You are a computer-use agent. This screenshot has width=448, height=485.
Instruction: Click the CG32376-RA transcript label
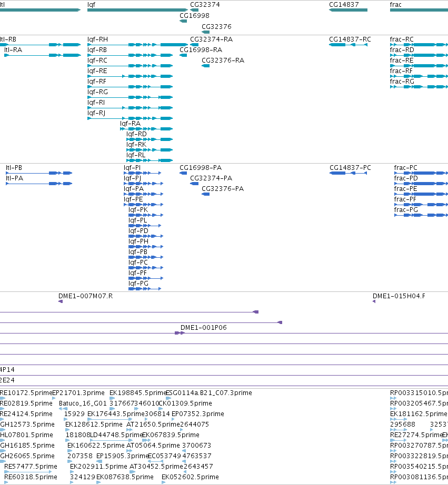tap(223, 60)
